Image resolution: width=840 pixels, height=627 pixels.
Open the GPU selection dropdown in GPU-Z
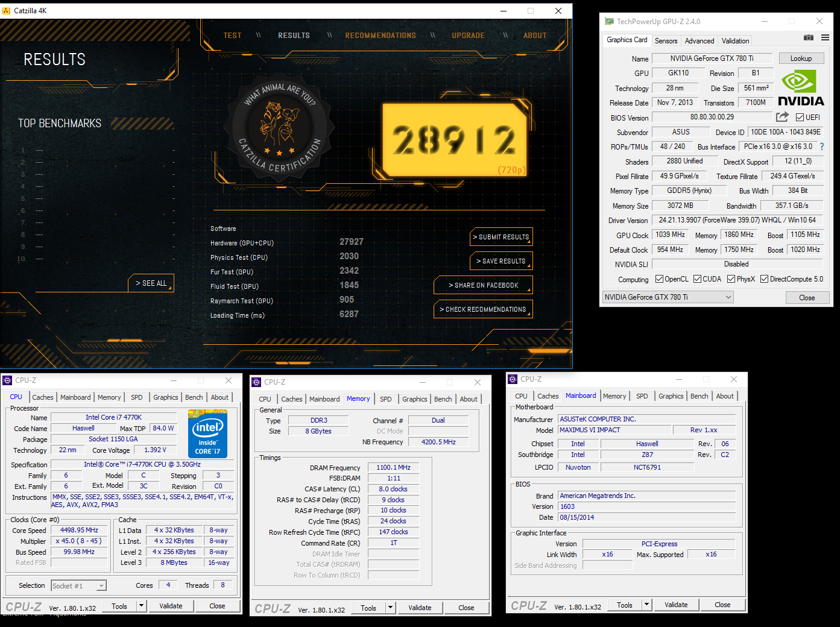(x=668, y=297)
